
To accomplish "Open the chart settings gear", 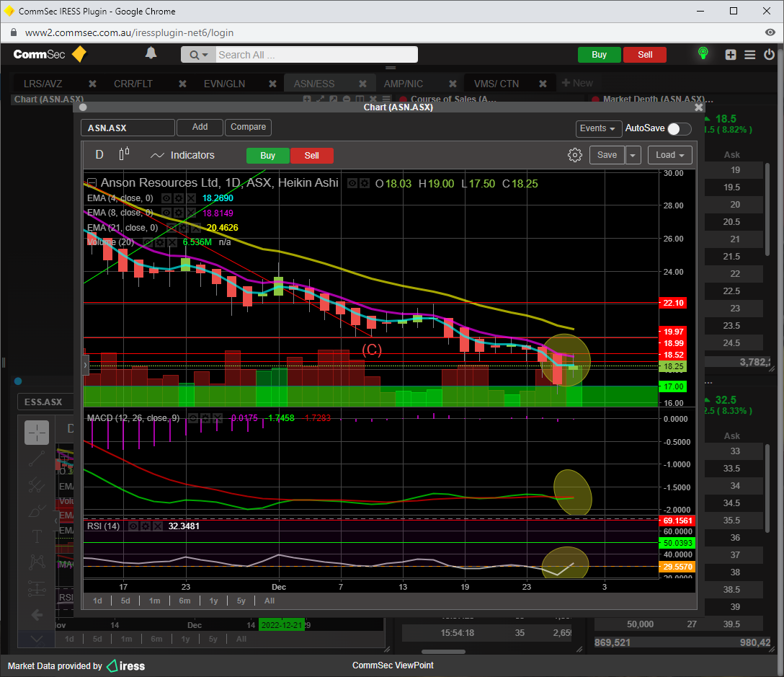I will (x=574, y=155).
